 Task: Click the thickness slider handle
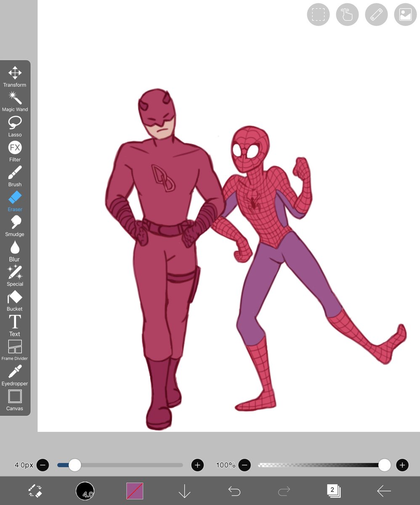point(74,465)
